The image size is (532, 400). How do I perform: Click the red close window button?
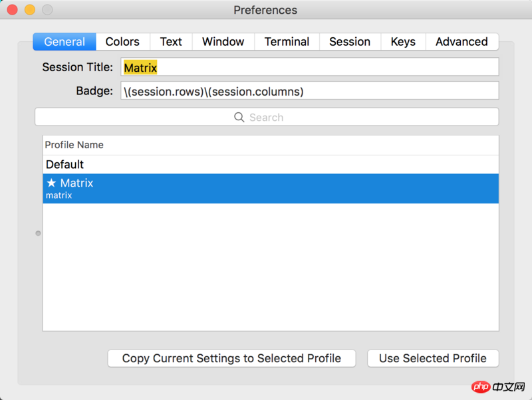tap(12, 10)
